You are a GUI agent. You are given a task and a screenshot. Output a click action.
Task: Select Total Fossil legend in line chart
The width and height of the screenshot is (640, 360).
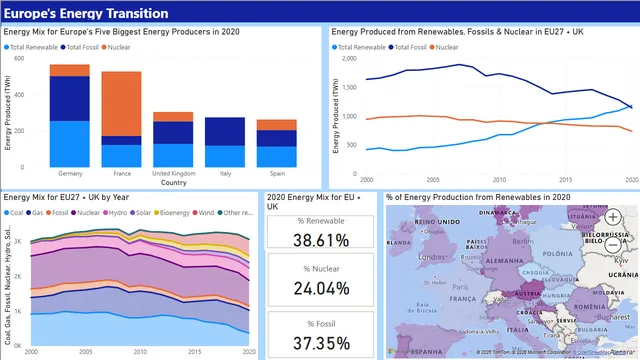click(407, 47)
